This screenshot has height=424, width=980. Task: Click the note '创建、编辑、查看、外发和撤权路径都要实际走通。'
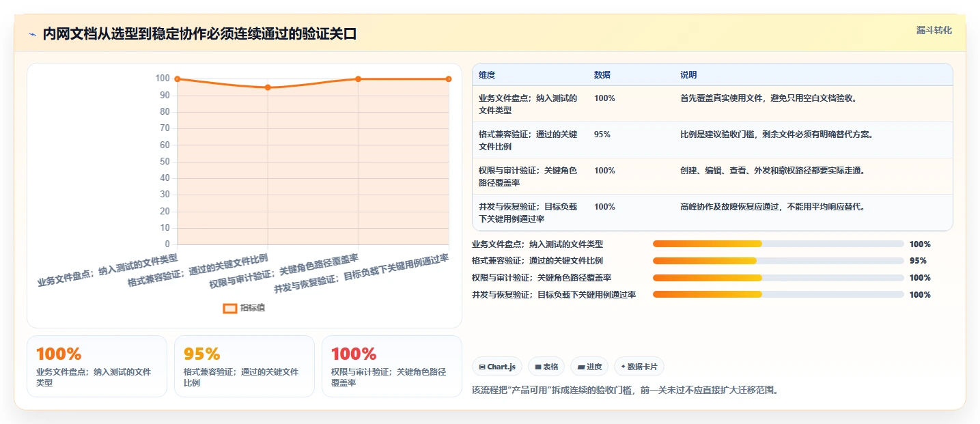(772, 170)
